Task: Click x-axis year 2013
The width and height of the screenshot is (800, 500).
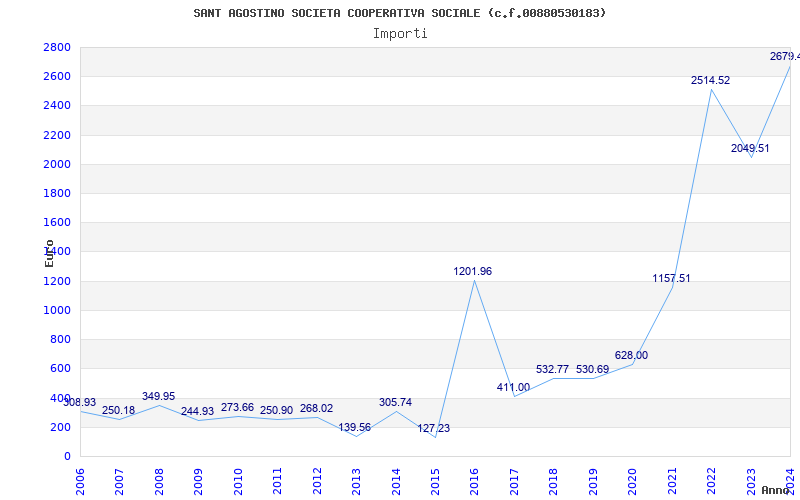Action: click(x=356, y=481)
